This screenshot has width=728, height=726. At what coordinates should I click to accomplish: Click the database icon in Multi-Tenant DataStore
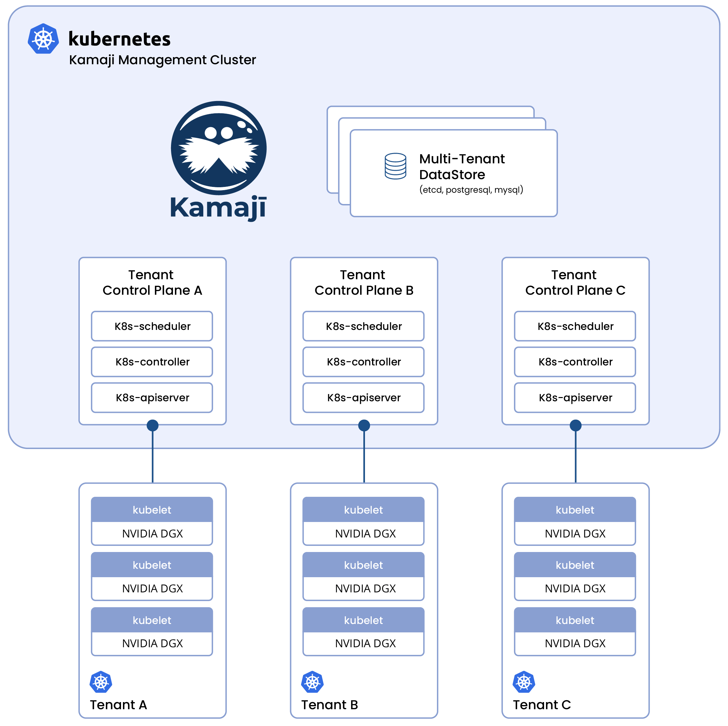coord(395,167)
